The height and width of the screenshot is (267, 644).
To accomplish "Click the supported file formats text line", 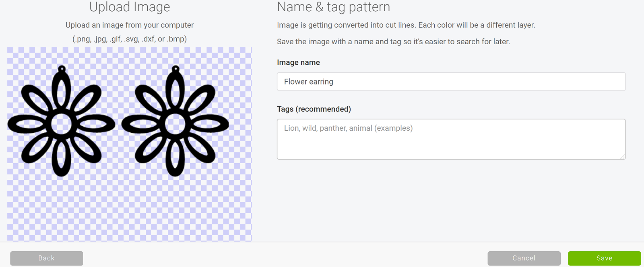I will coord(130,39).
